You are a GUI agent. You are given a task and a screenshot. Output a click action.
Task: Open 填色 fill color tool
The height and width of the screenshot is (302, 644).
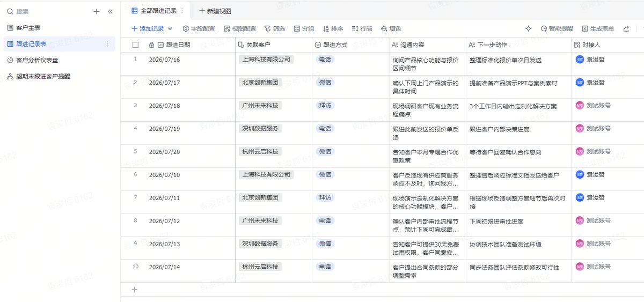tap(391, 29)
